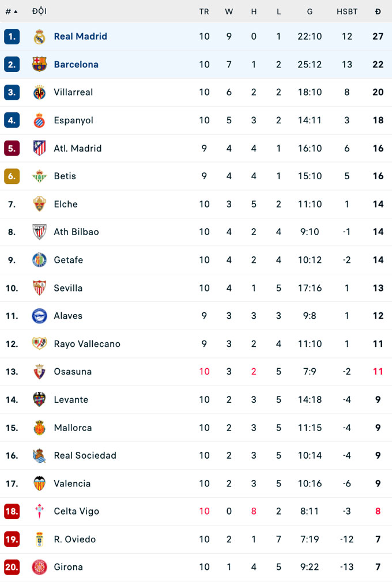Viewport: 392px width, 582px height.
Task: Click the Sevilla club crest
Action: click(39, 288)
